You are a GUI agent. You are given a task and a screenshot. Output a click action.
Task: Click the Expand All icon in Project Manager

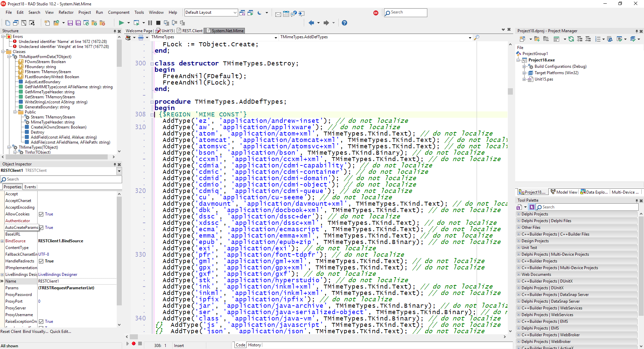point(580,39)
